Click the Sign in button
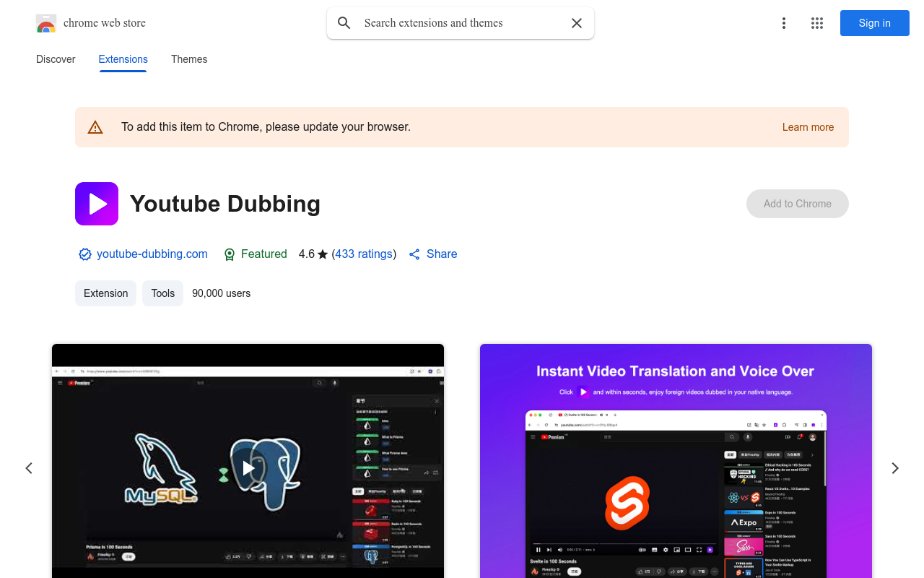This screenshot has width=924, height=578. tap(874, 23)
